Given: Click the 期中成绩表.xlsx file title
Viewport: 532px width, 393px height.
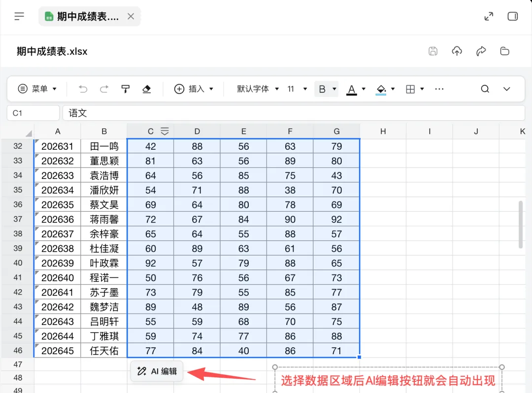Looking at the screenshot, I should (x=52, y=51).
